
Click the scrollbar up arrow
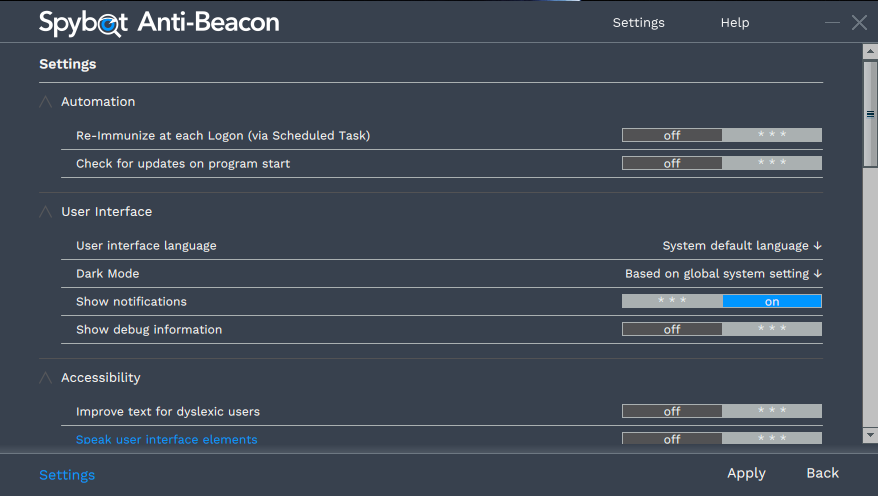tap(870, 52)
